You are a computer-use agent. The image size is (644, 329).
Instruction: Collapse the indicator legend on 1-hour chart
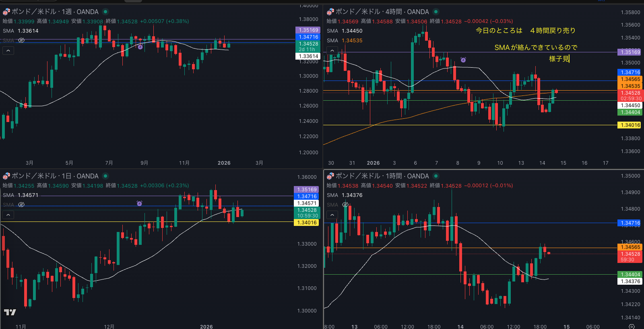tap(332, 215)
